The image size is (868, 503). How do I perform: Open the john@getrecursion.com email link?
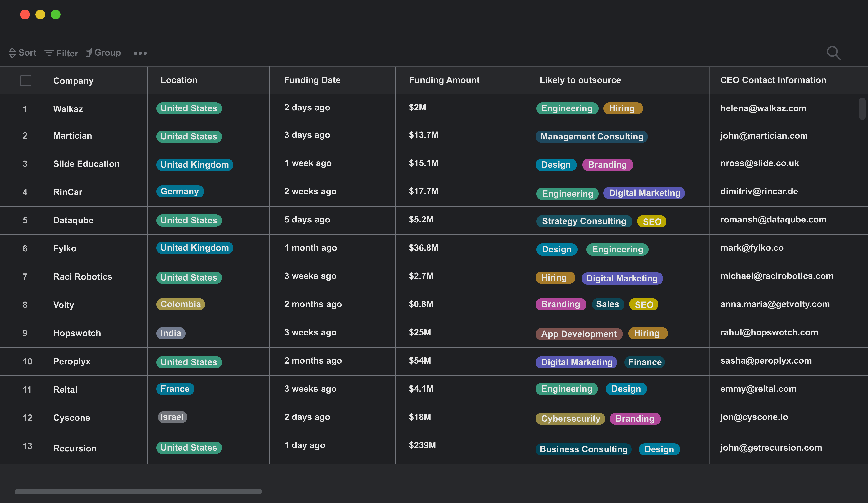(x=771, y=448)
